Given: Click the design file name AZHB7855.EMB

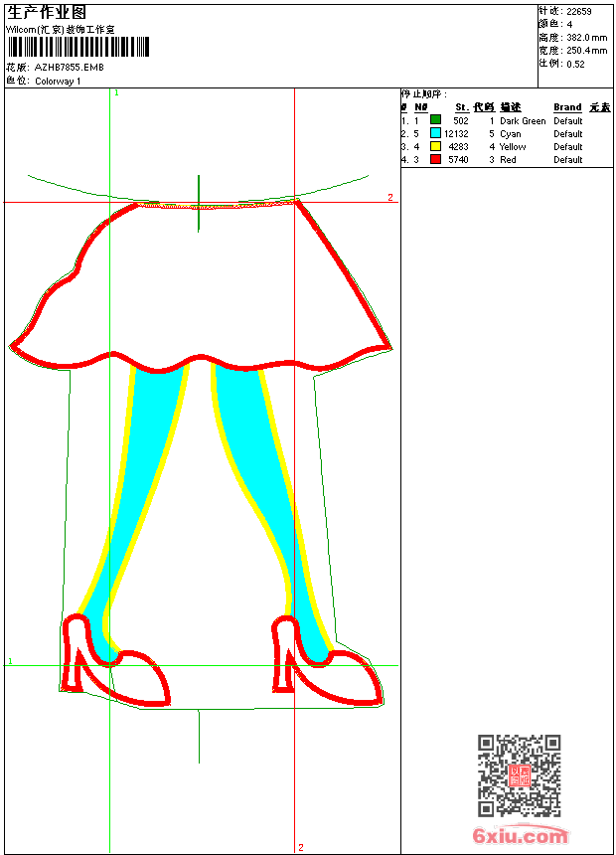Looking at the screenshot, I should [x=69, y=68].
